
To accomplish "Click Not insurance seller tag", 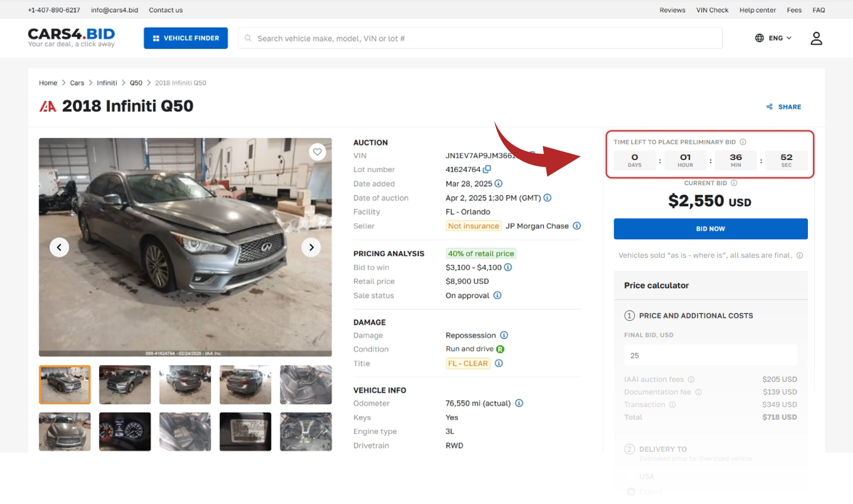I will point(474,226).
